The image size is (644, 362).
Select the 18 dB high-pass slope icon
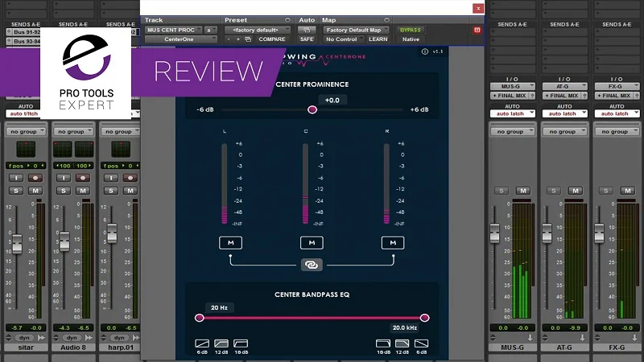point(241,343)
